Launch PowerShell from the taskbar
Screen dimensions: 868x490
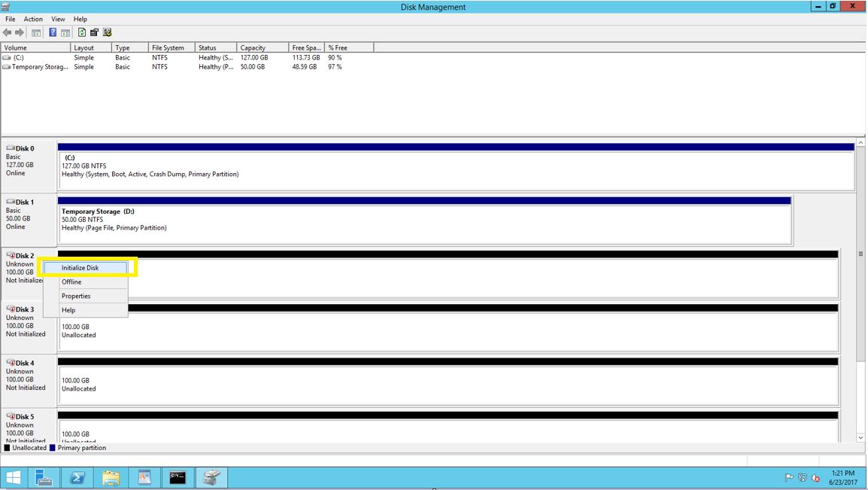point(77,477)
